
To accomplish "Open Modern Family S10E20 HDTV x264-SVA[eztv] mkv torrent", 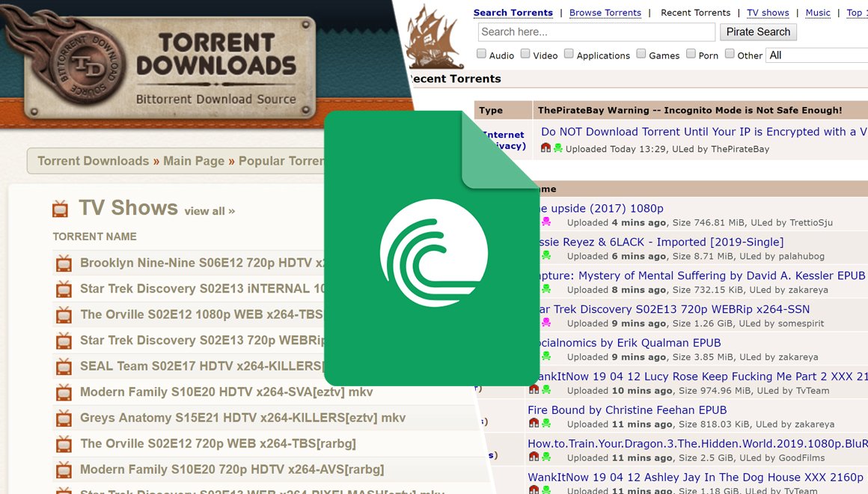I will point(227,392).
